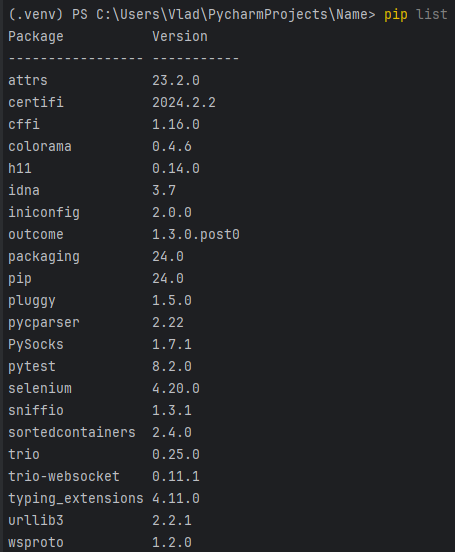This screenshot has height=552, width=455.
Task: Click the Version column header
Action: click(x=180, y=37)
